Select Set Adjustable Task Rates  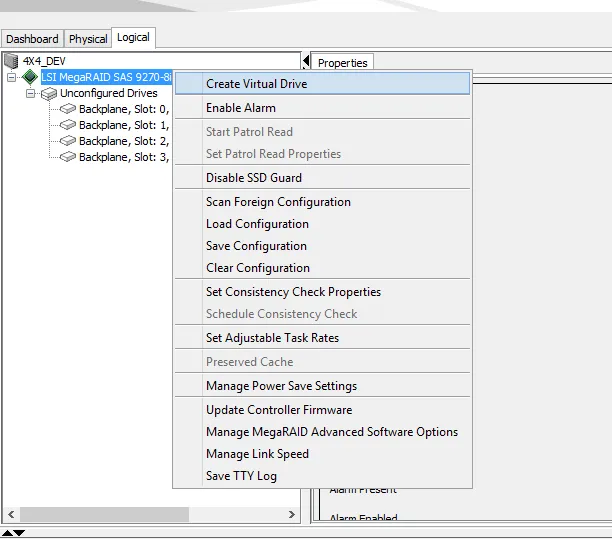tap(322, 338)
